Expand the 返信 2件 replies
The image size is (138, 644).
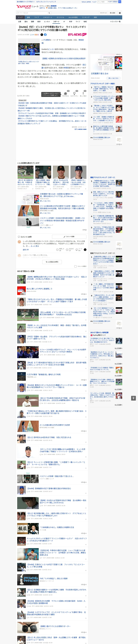pyautogui.click(x=26, y=250)
